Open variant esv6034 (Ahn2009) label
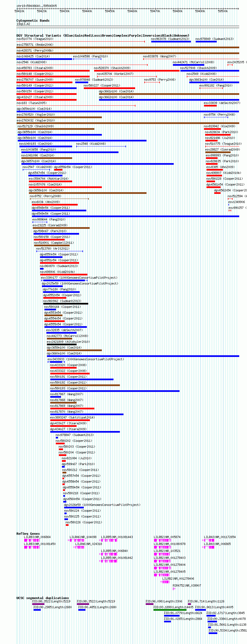Screen dimensions: 247x644 46,202
